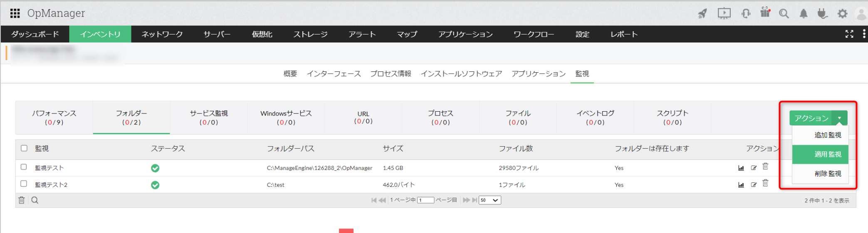The image size is (868, 233).
Task: Toggle the select-all checkbox in 監視 header
Action: (24, 148)
